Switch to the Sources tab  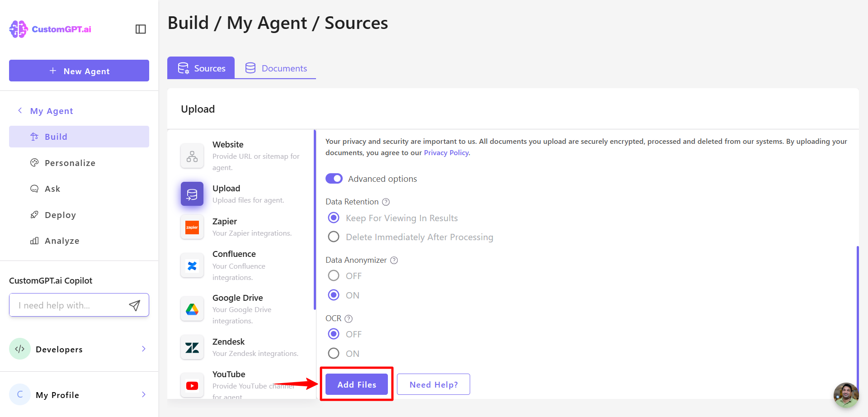[x=201, y=68]
